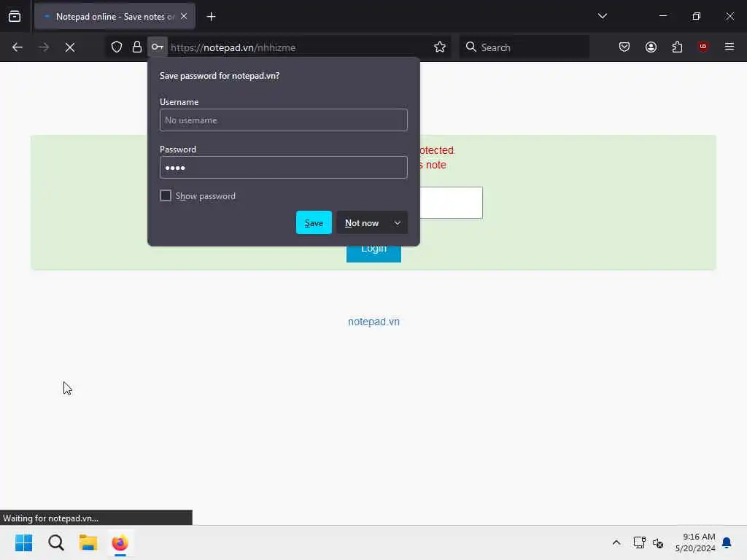
Task: Open the notepad.vn footer link
Action: pyautogui.click(x=373, y=322)
